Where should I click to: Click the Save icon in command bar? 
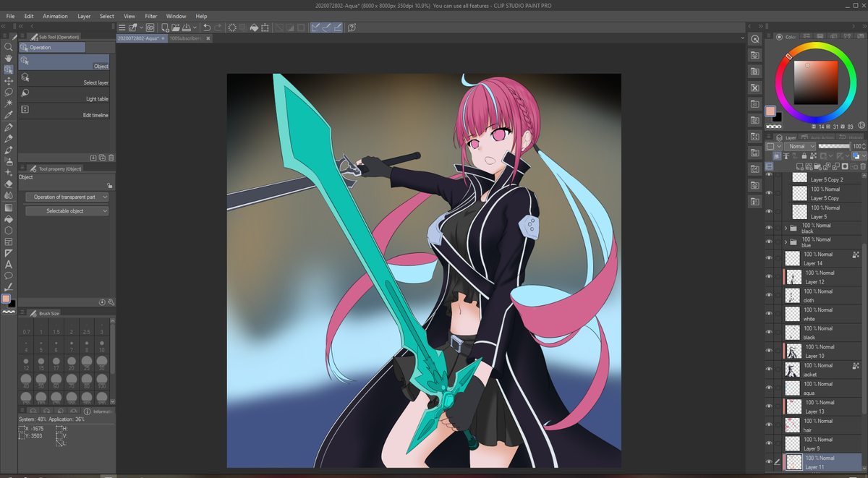(187, 27)
